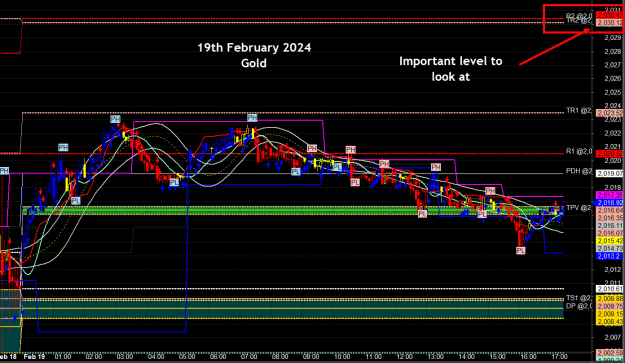Select the 2,027 price axis label

coord(613,65)
